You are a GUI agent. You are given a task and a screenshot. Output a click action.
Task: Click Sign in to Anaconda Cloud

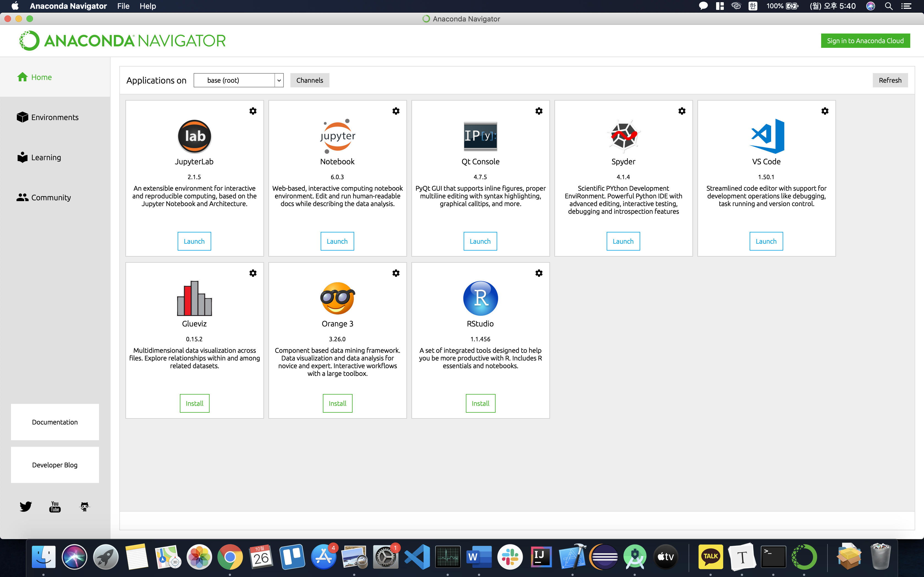(x=865, y=41)
